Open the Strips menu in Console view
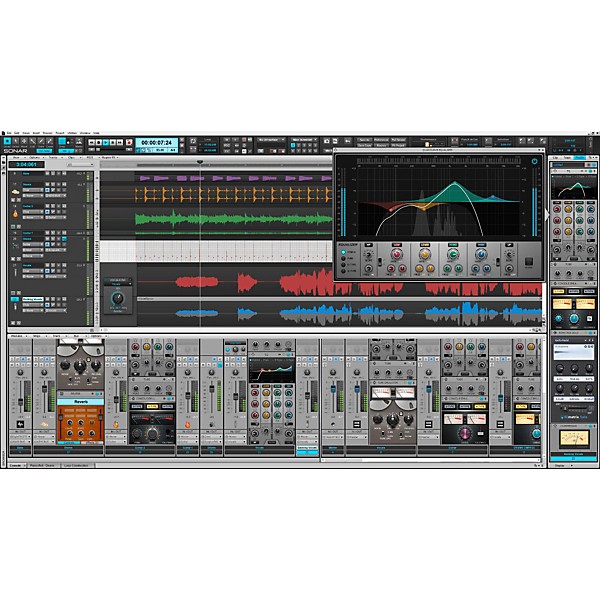Viewport: 600px width, 600px height. [x=37, y=336]
